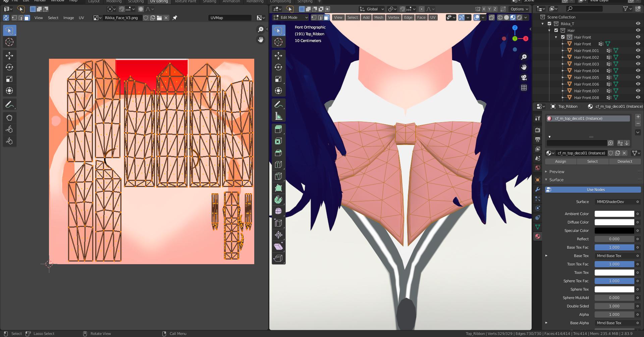Toggle checkbox for Hair Front collection
644x337 pixels.
click(x=563, y=37)
